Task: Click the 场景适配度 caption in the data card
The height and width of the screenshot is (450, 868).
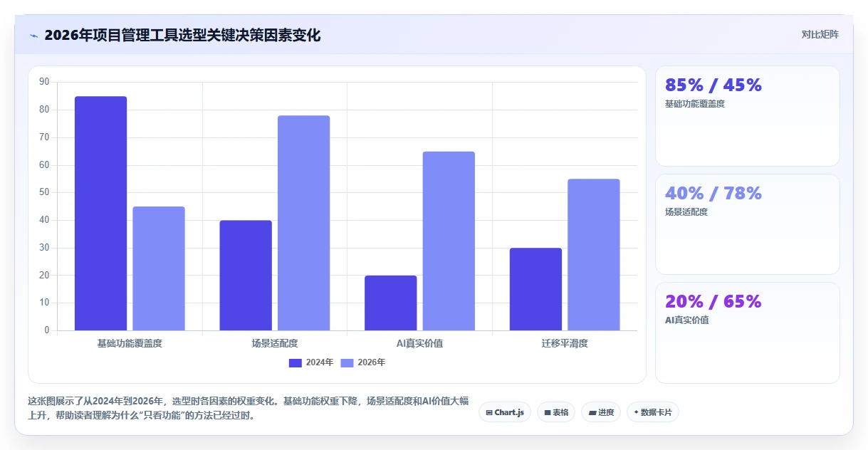Action: [x=686, y=212]
